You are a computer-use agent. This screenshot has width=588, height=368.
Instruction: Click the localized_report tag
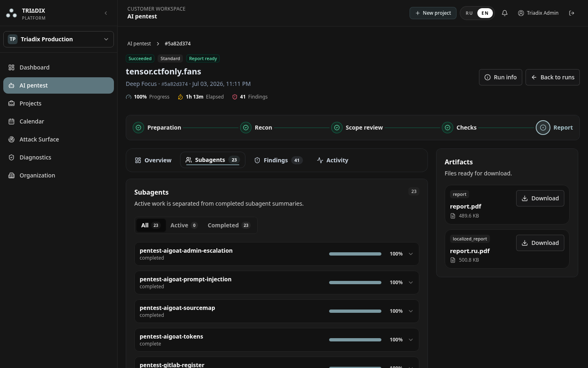click(470, 239)
